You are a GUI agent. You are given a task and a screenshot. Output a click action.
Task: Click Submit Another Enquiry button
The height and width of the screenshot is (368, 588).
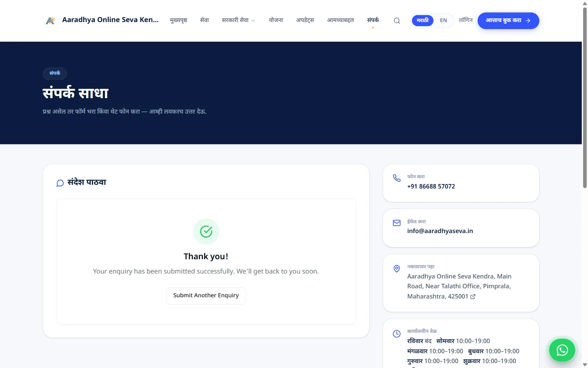tap(206, 296)
